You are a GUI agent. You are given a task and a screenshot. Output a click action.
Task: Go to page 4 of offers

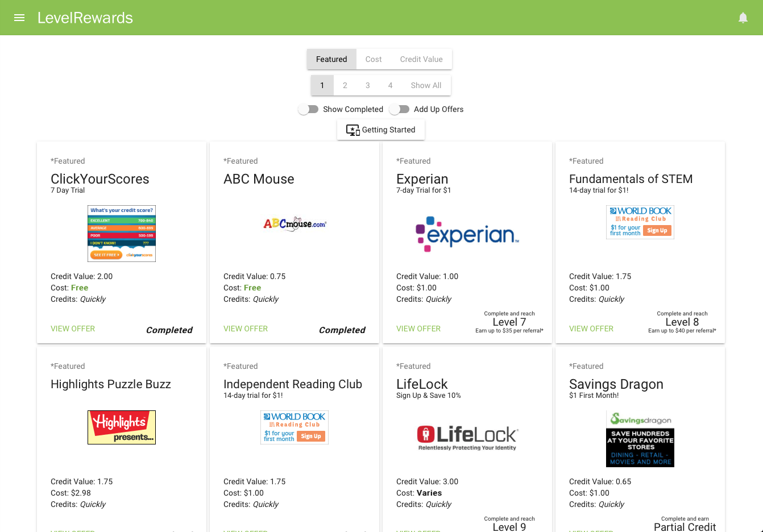[391, 85]
